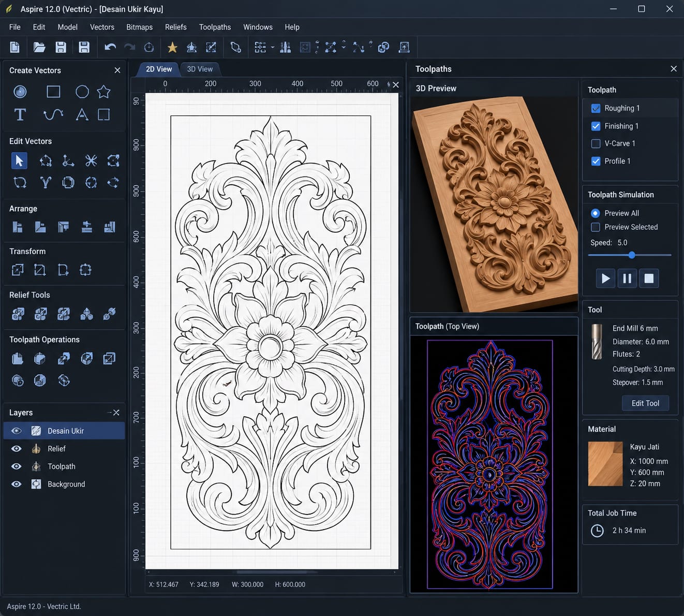684x616 pixels.
Task: Redo the undone action
Action: click(x=129, y=47)
